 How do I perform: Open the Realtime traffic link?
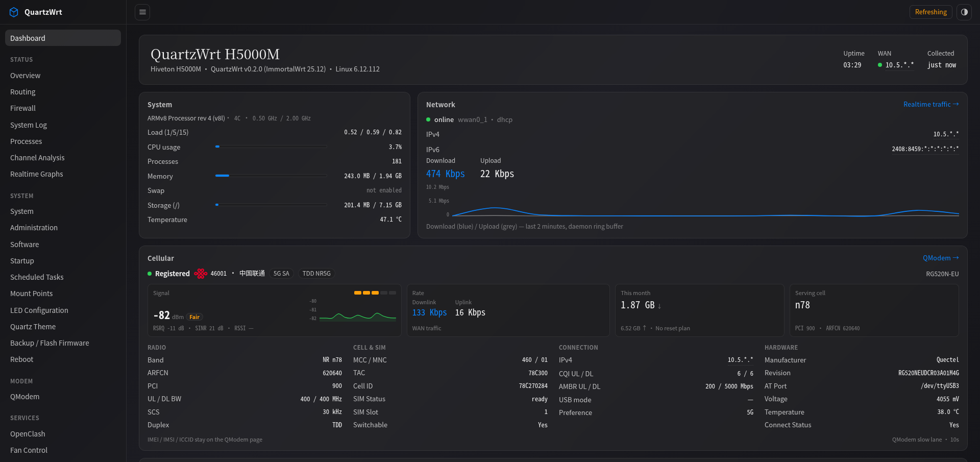[931, 104]
